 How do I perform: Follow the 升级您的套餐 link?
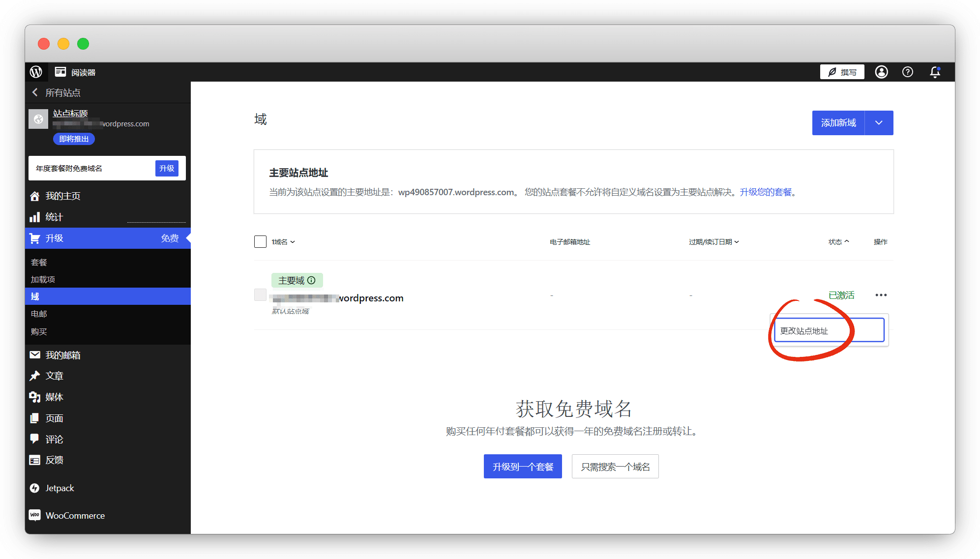click(766, 192)
